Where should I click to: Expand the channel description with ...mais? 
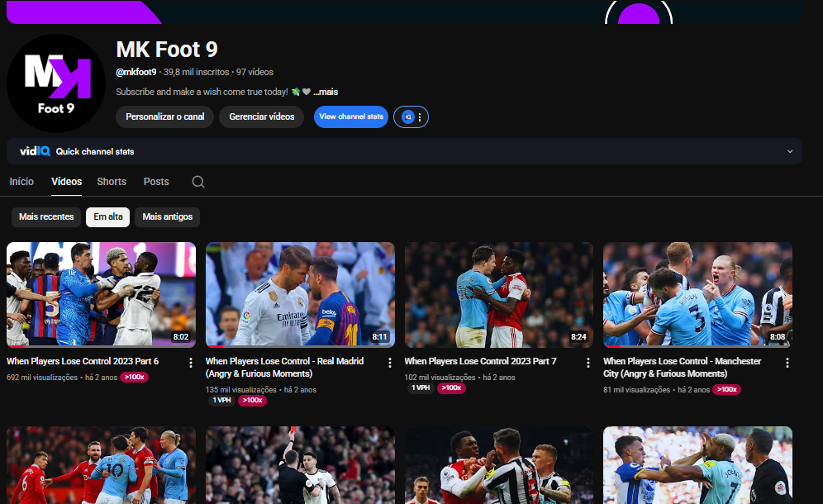pos(326,92)
